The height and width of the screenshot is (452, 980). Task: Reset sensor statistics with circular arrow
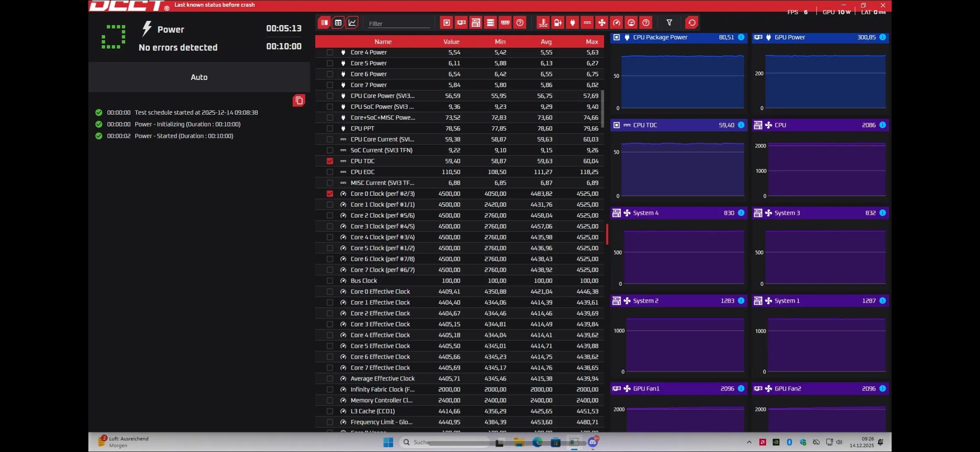692,23
